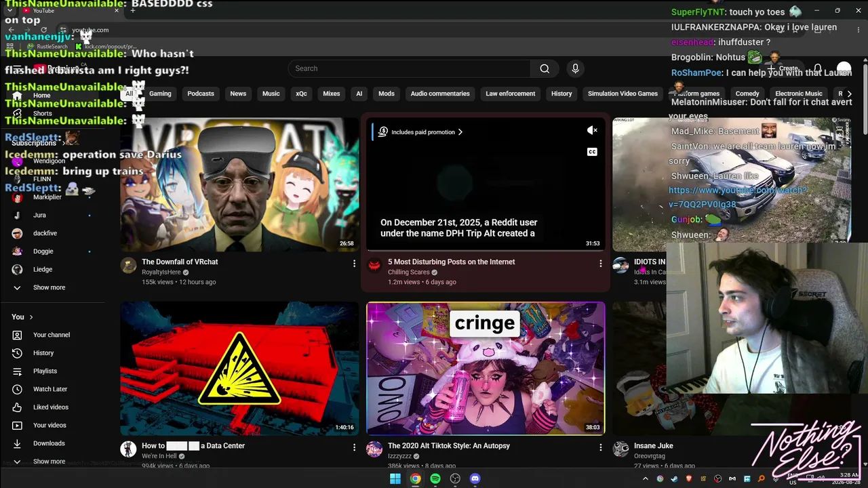868x488 pixels.
Task: Switch to Chrome in the taskbar
Action: (x=415, y=479)
